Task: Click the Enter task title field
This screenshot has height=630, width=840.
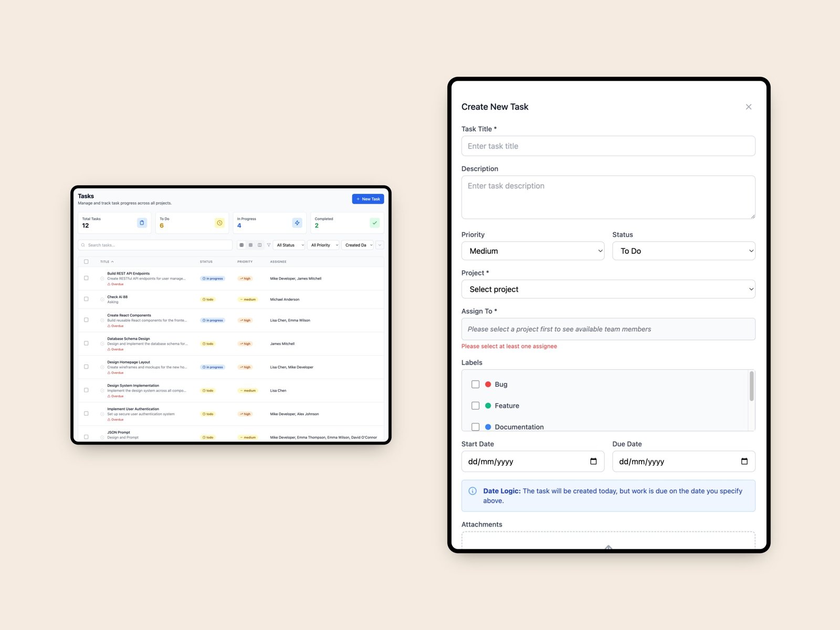Action: tap(608, 146)
